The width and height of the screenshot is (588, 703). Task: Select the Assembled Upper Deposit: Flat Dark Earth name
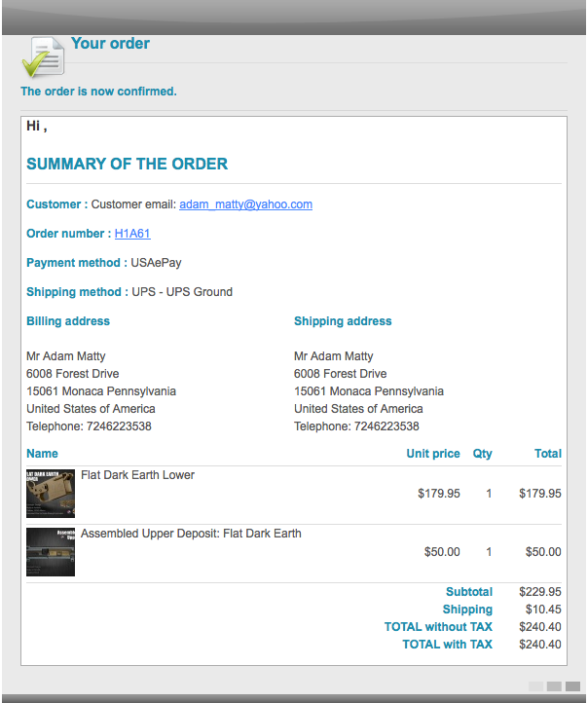(x=191, y=534)
